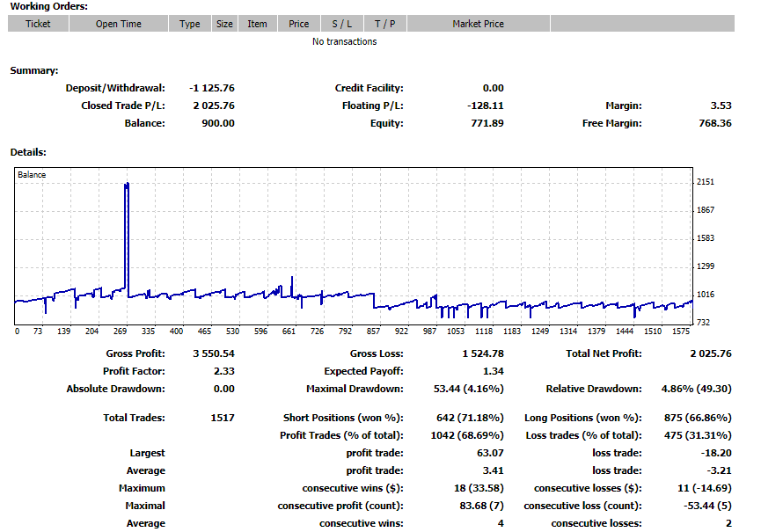Click the Floating P/L value -128.11
This screenshot has width=761, height=532.
coord(487,106)
